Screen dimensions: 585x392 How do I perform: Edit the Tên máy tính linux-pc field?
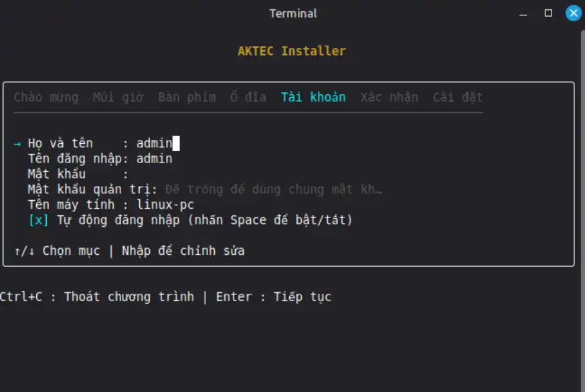click(165, 205)
